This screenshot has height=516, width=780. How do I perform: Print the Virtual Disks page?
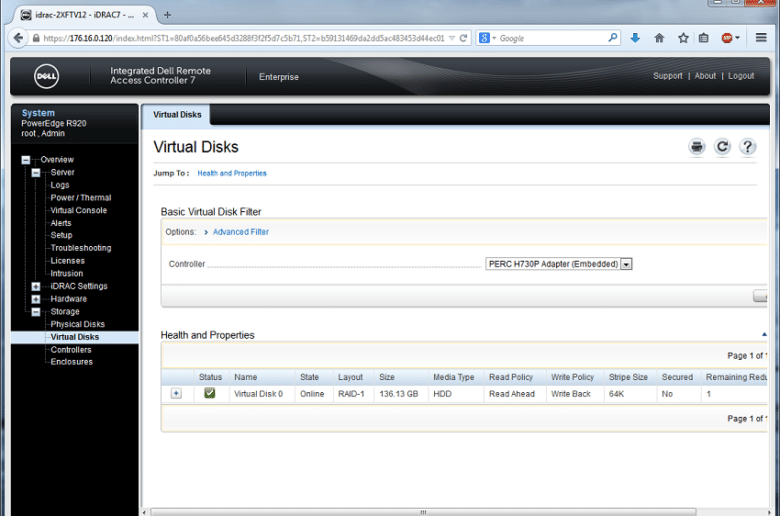tap(697, 147)
